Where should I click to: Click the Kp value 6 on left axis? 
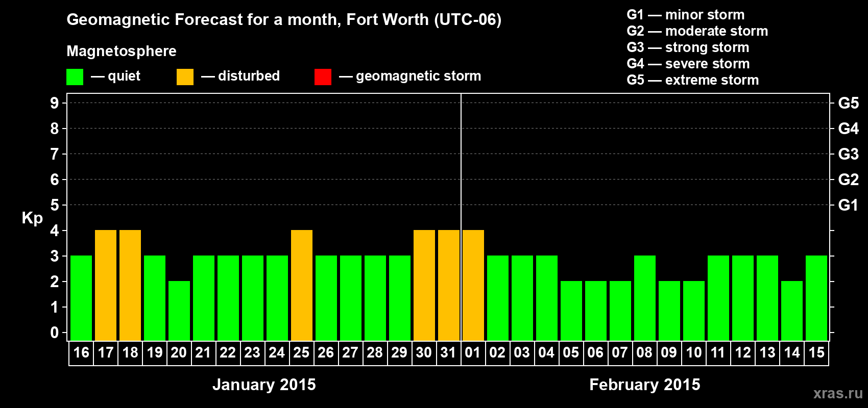click(x=55, y=180)
